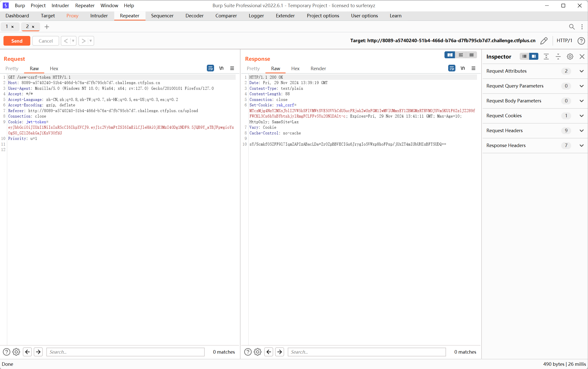Open User options tab

[364, 16]
